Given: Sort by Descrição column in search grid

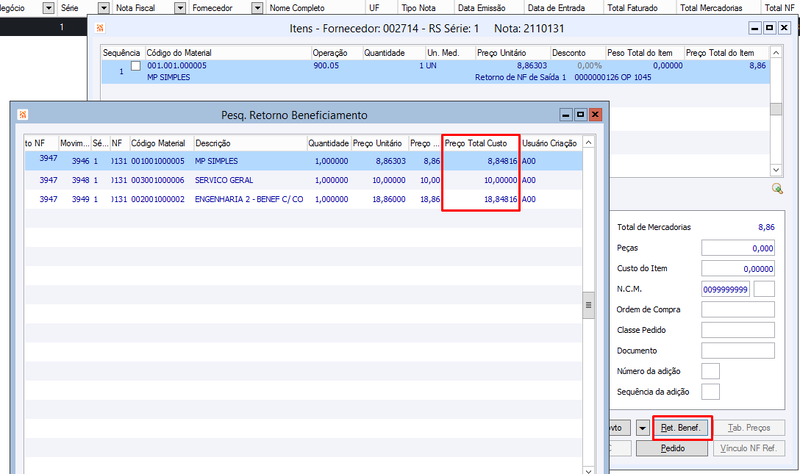Looking at the screenshot, I should (249, 143).
